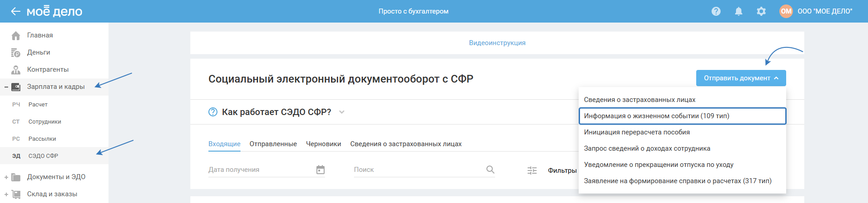Click the Дата получения date field
This screenshot has height=203, width=868.
click(267, 170)
